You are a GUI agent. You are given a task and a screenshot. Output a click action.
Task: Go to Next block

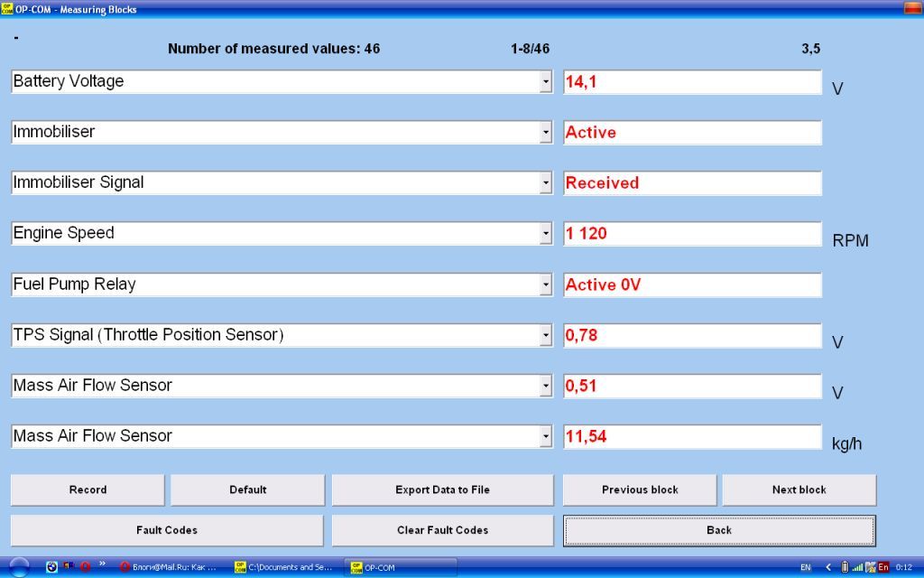799,490
